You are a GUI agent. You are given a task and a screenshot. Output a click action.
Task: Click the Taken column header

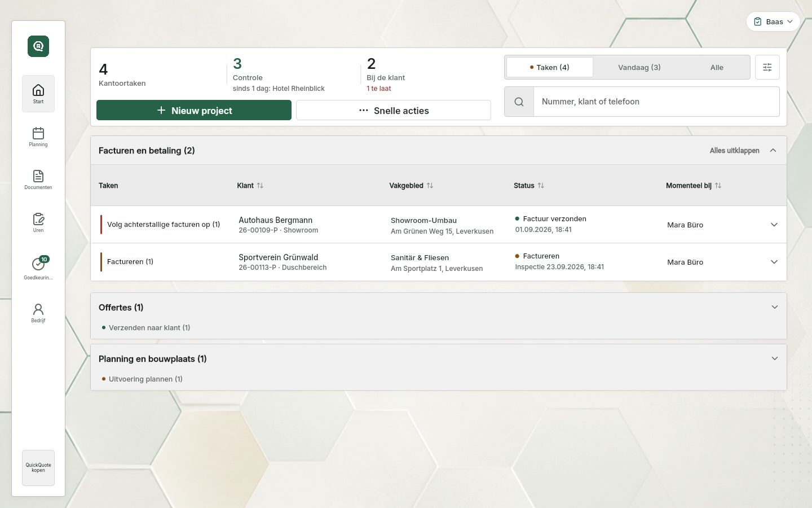(108, 186)
